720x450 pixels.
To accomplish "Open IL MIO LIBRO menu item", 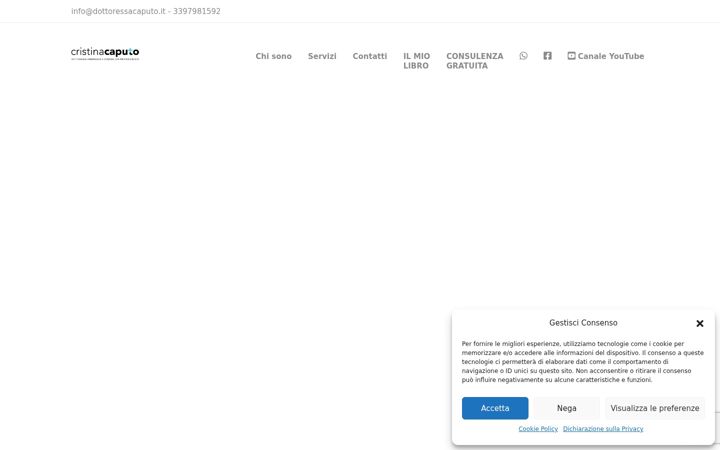I will point(416,61).
